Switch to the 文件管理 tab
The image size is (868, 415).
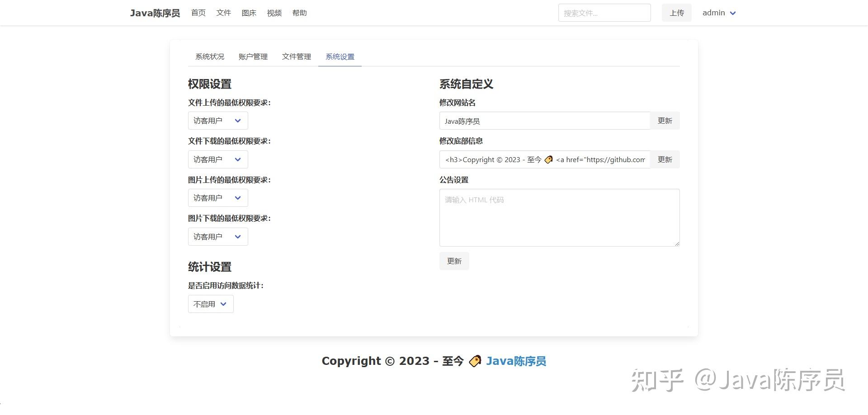coord(297,56)
